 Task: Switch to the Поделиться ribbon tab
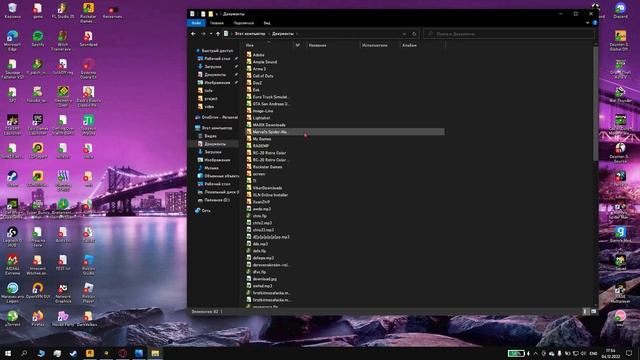pos(244,23)
